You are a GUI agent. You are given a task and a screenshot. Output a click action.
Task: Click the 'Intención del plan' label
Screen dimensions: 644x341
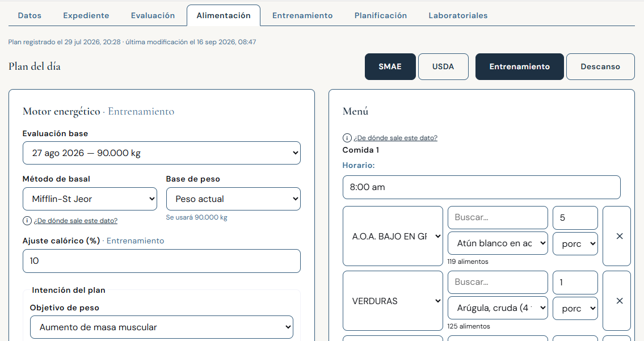[x=69, y=290]
